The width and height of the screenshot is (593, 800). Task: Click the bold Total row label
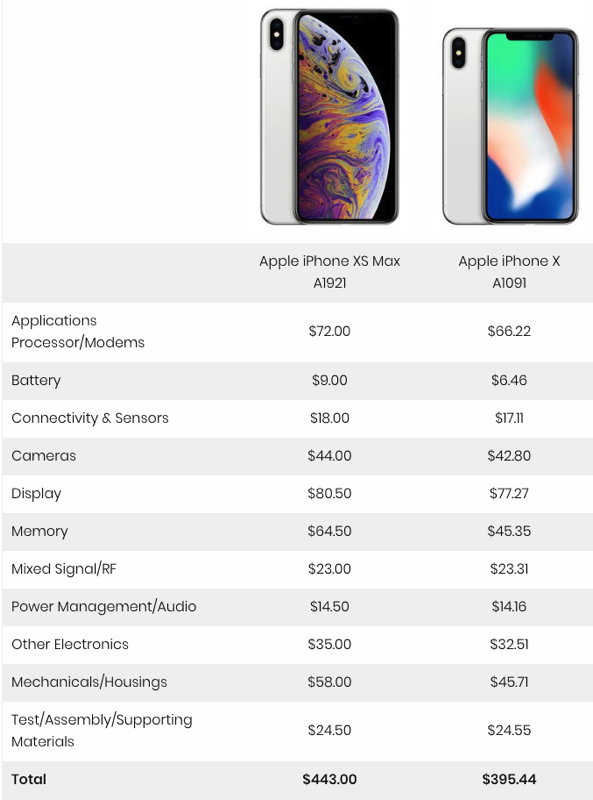[29, 779]
